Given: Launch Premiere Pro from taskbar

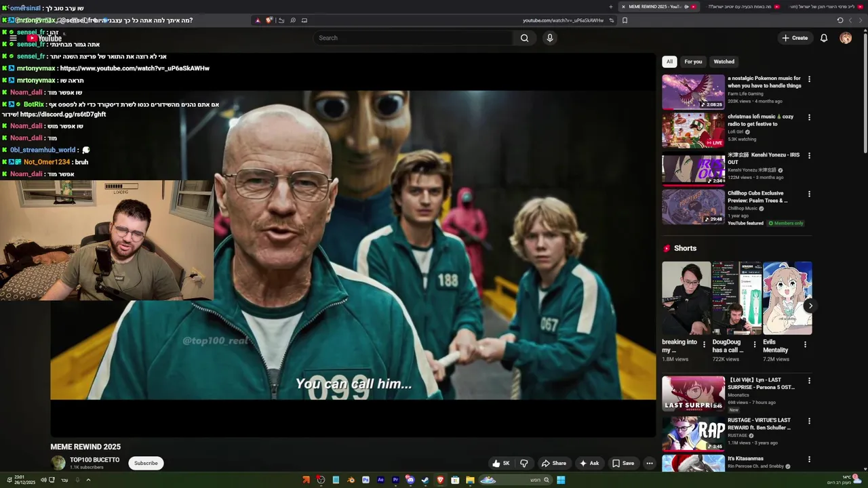Looking at the screenshot, I should coord(395,480).
